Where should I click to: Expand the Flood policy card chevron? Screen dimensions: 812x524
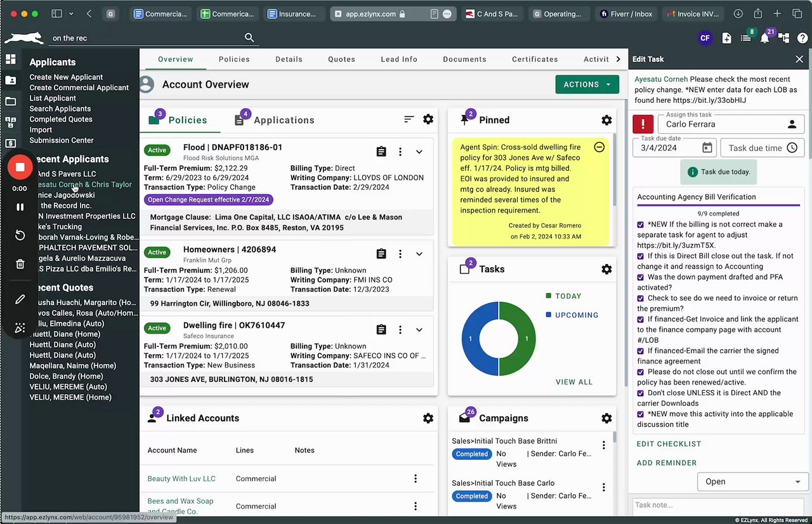(419, 152)
